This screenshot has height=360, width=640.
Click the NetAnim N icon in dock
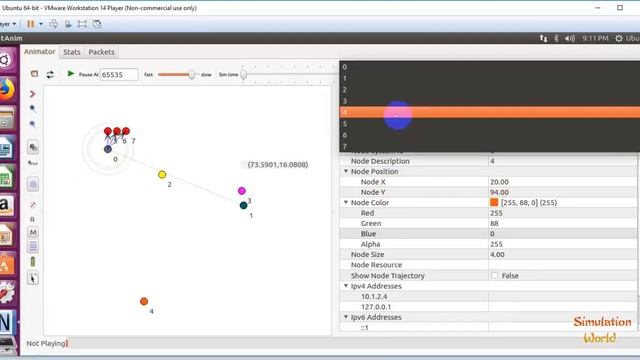[x=7, y=322]
